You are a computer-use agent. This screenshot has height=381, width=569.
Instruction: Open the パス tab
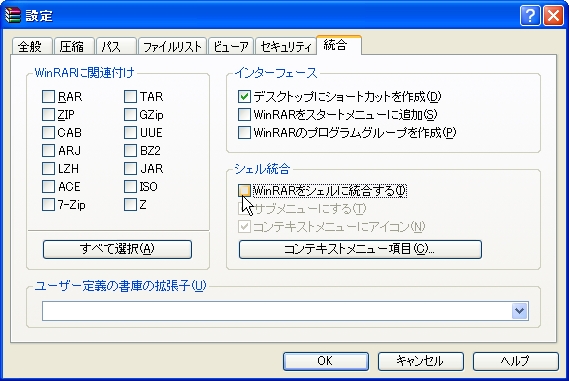[116, 46]
